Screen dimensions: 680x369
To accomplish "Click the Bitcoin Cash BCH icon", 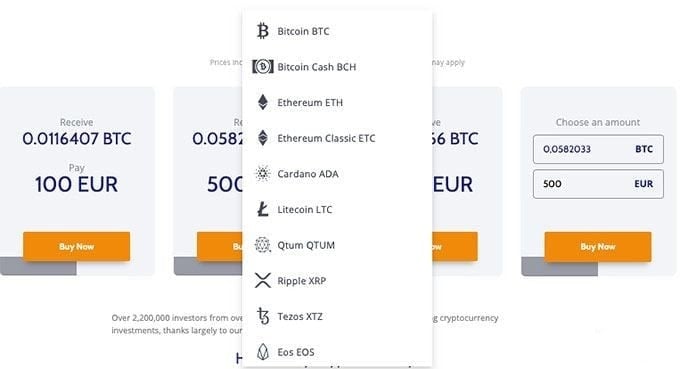I will click(263, 67).
